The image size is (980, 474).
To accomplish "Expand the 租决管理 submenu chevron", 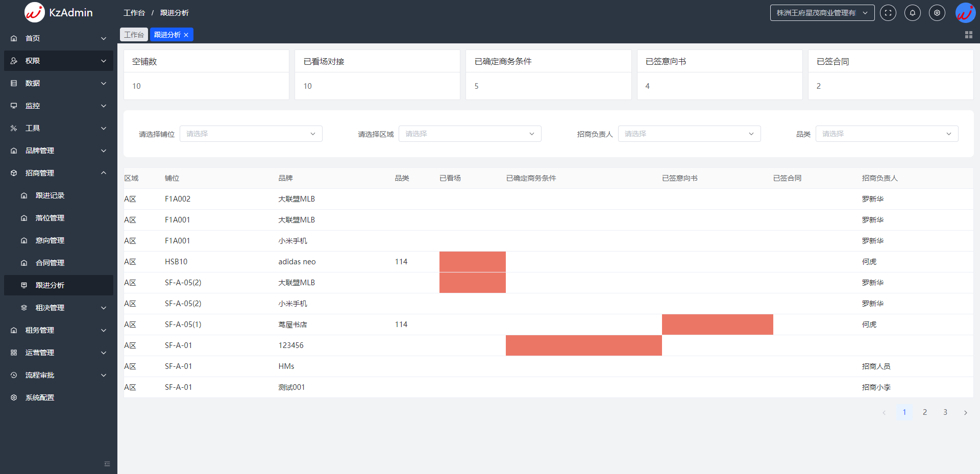I will 104,308.
